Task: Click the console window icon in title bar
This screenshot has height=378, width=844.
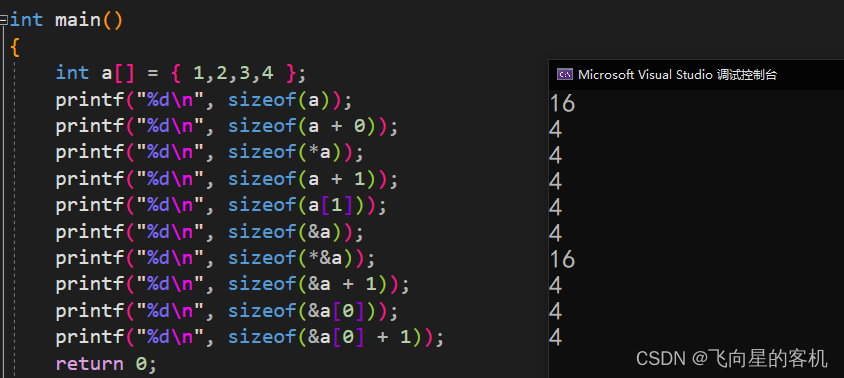Action: point(565,74)
